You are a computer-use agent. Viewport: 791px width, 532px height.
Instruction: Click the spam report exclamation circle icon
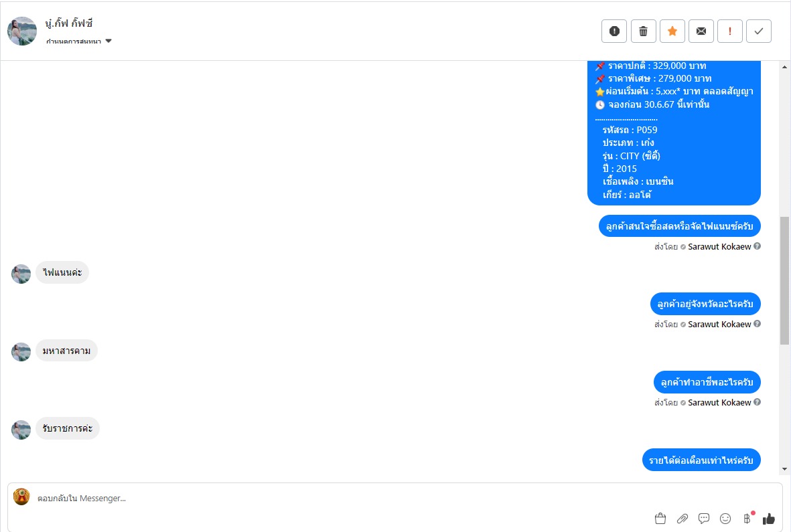[x=614, y=31]
